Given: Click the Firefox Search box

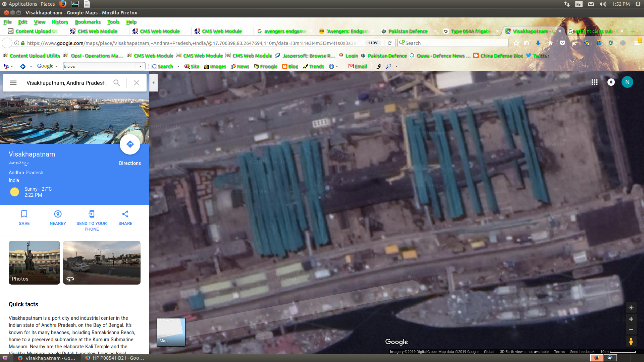Looking at the screenshot, I should (453, 43).
